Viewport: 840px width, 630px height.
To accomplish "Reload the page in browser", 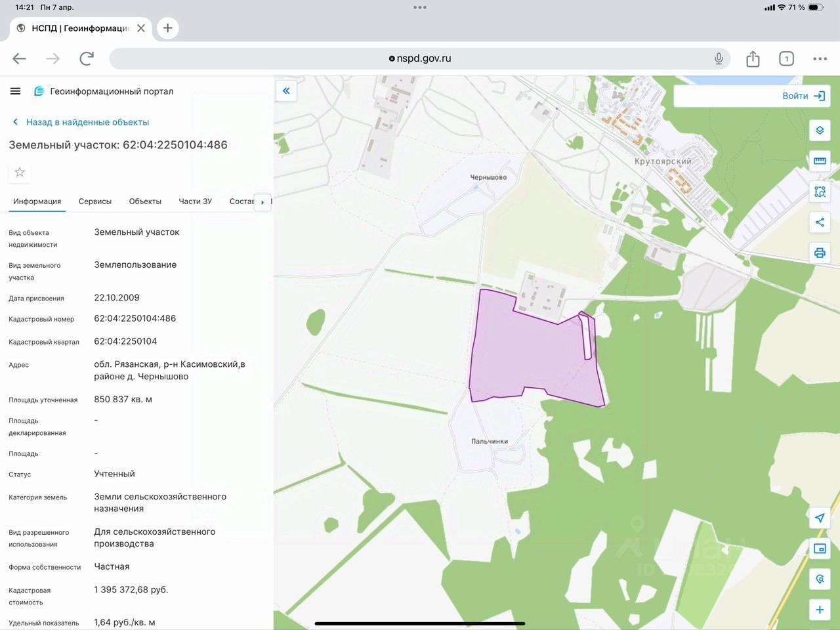I will tap(87, 58).
